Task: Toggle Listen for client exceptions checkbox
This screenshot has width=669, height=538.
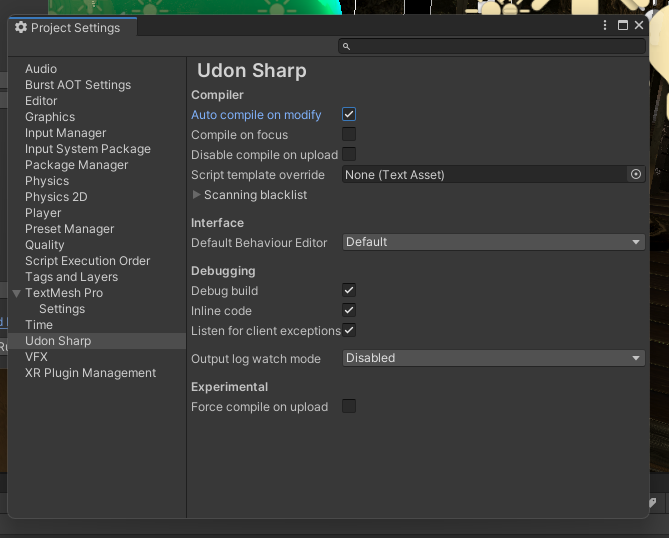Action: (x=349, y=331)
